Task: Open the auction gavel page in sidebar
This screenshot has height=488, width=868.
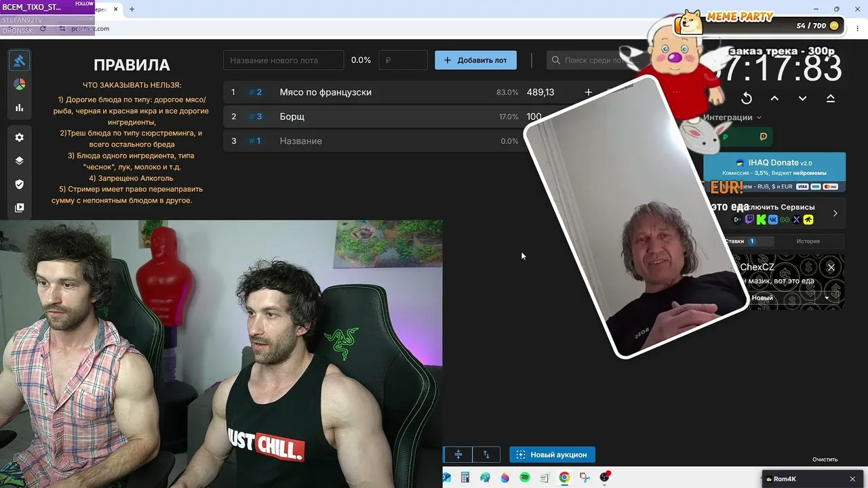Action: click(20, 61)
